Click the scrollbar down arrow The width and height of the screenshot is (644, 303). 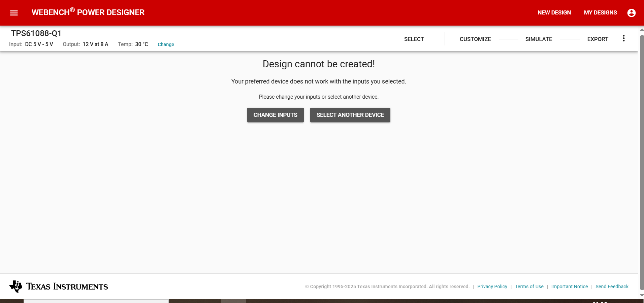(642, 295)
